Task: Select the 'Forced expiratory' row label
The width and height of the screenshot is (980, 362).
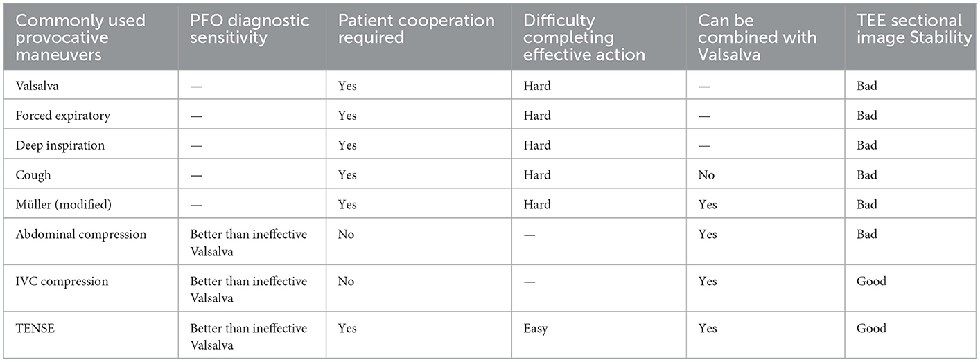Action: click(62, 116)
